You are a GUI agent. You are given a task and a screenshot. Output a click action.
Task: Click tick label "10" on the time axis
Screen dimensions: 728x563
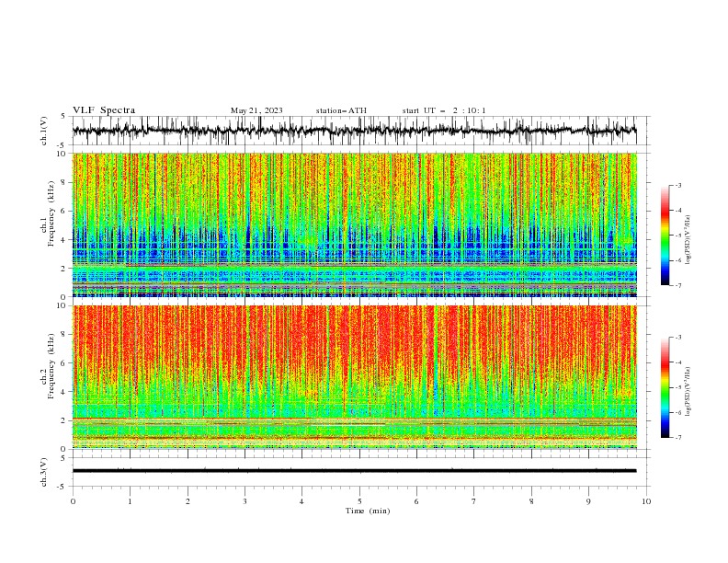646,501
